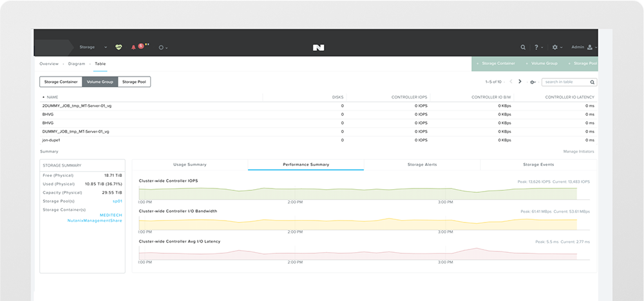Sort by the CONTROLLER IO LATENCY header

pos(570,97)
